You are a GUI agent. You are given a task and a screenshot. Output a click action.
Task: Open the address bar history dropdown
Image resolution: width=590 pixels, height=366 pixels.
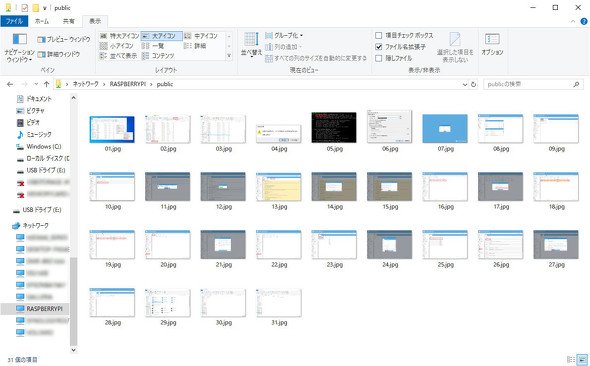pos(465,84)
